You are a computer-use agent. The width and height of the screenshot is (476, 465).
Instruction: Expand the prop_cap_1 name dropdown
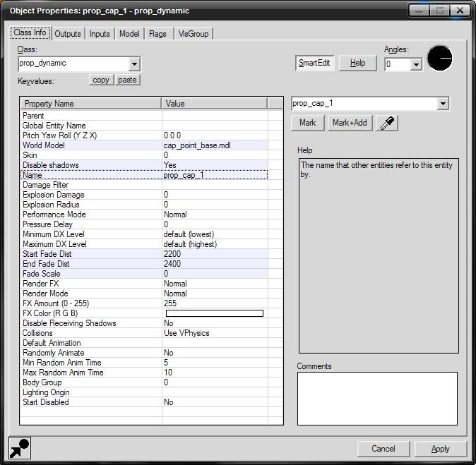coord(443,104)
